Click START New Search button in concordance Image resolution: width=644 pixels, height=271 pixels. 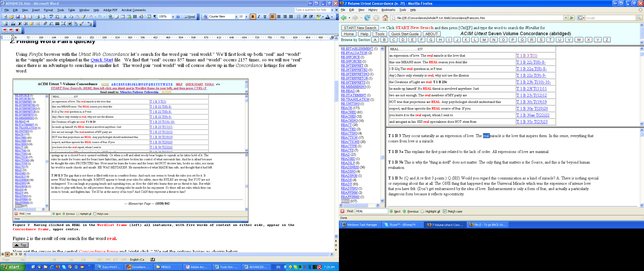[360, 28]
